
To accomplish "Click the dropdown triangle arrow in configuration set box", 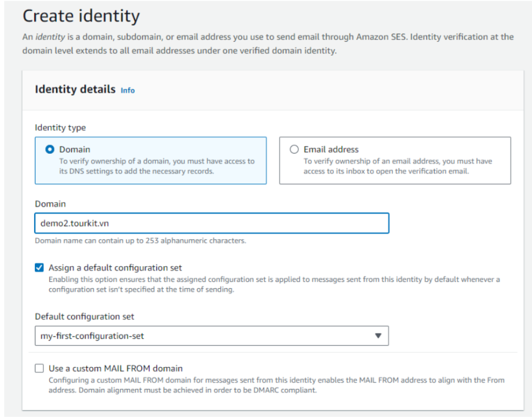I will (x=378, y=336).
